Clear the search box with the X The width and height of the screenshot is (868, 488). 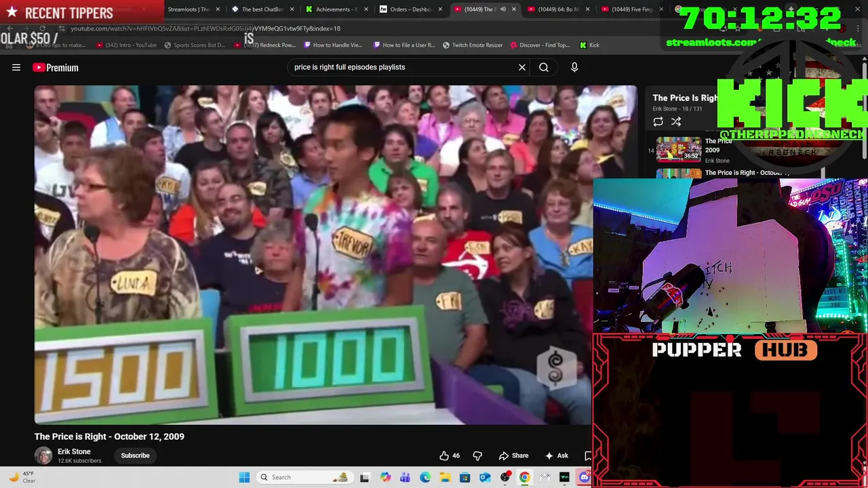[522, 67]
